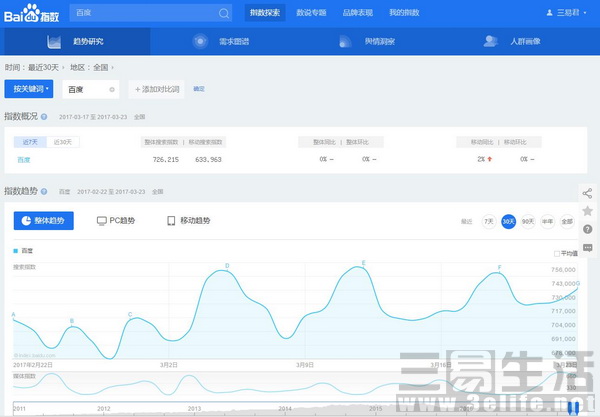The width and height of the screenshot is (600, 417).
Task: Click the Baidu Index logo
Action: [x=32, y=13]
